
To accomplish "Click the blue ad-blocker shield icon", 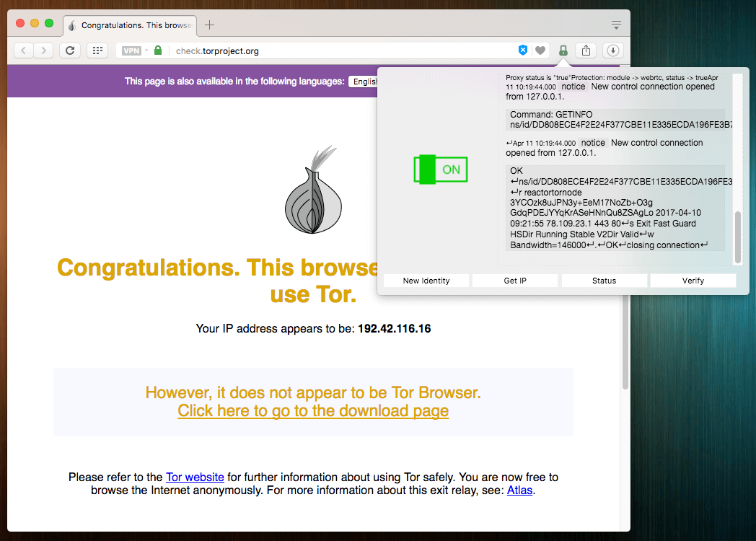I will click(x=523, y=50).
